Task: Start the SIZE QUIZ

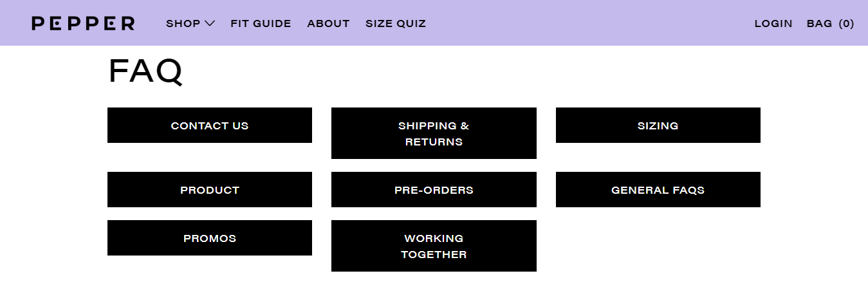Action: [396, 24]
